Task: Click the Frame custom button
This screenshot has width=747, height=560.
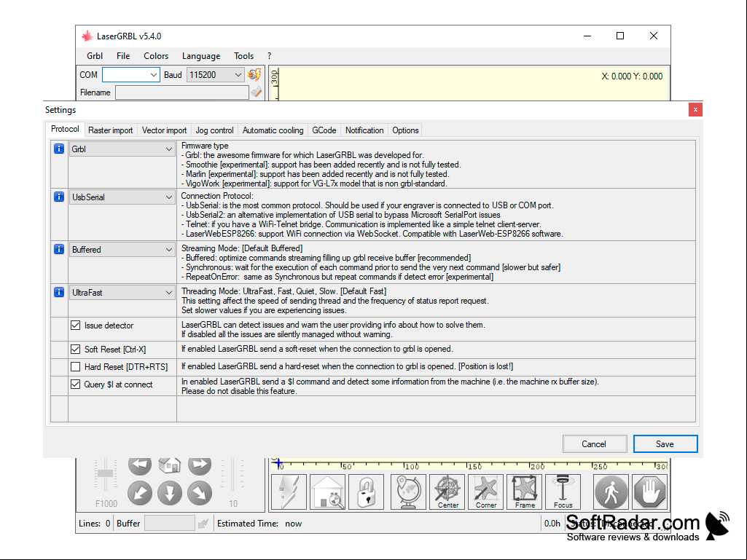Action: (524, 492)
